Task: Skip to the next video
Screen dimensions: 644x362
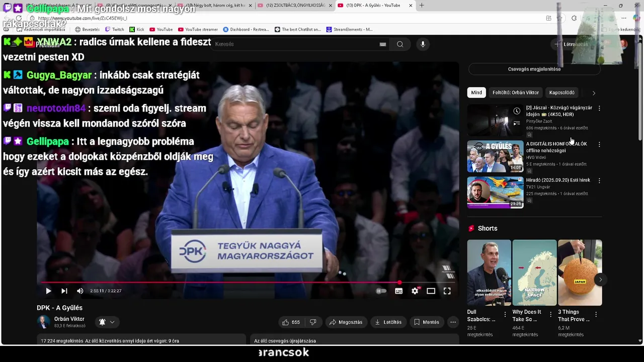Action: [64, 291]
